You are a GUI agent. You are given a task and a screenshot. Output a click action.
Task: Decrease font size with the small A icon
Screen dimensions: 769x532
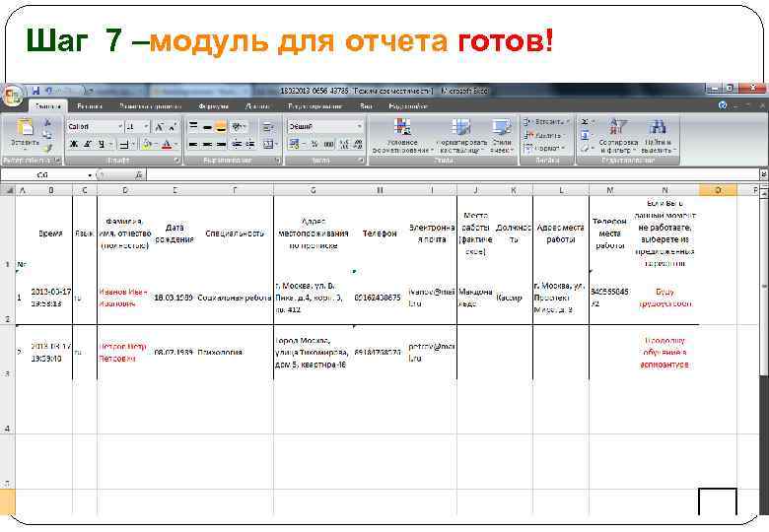click(173, 127)
